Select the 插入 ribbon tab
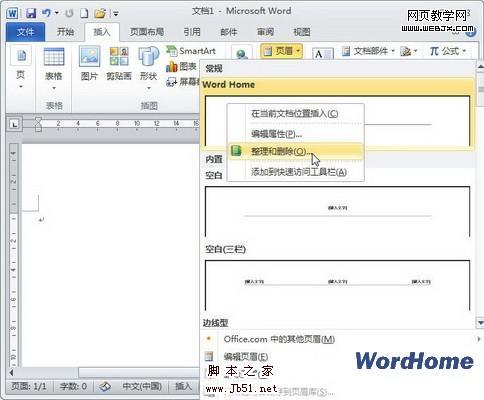 click(102, 32)
